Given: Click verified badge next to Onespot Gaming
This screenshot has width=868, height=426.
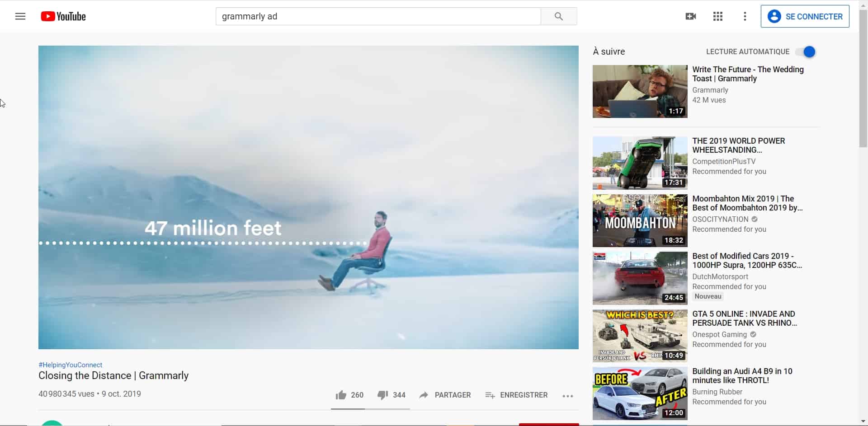Looking at the screenshot, I should tap(753, 335).
